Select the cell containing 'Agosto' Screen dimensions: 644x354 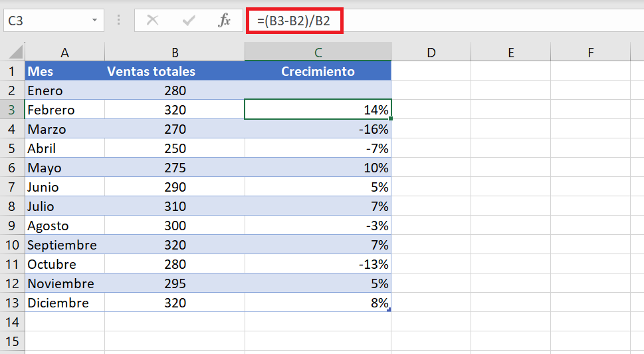click(64, 226)
